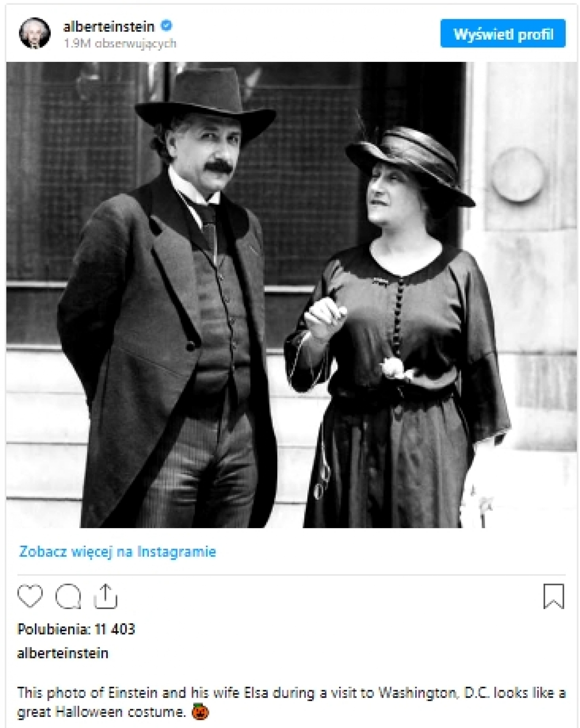
Task: Click the pumpkin emoji in the caption
Action: (201, 712)
